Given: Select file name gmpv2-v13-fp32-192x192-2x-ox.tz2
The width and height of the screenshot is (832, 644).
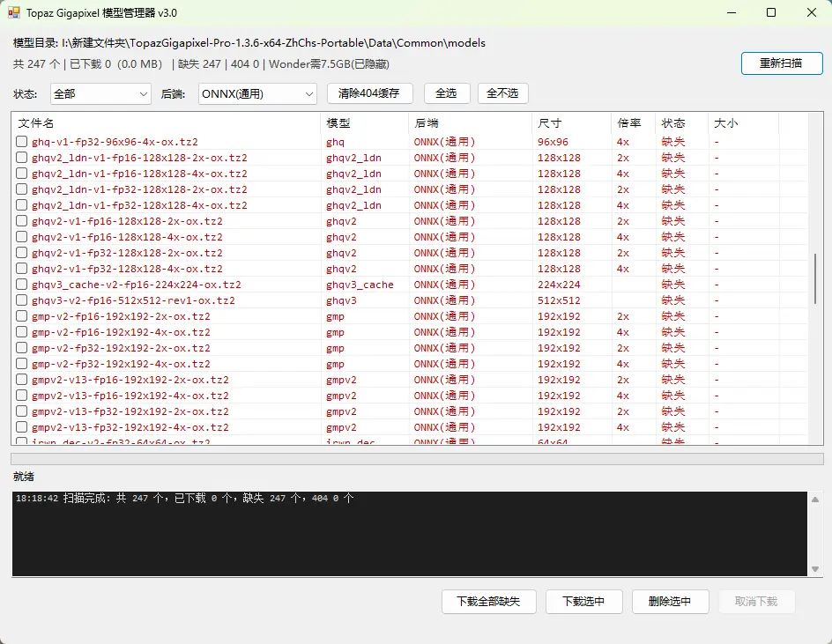Looking at the screenshot, I should [130, 411].
